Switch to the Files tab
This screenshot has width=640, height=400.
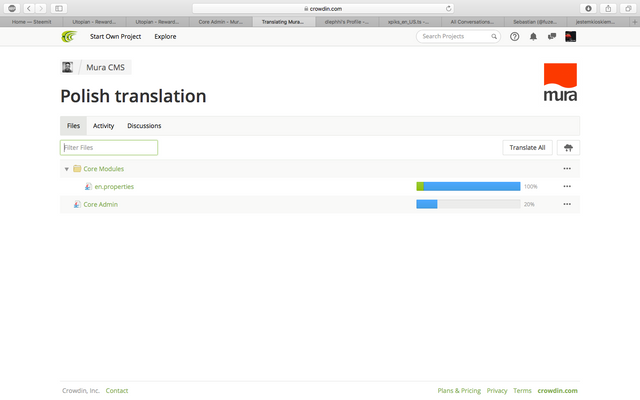tap(73, 126)
